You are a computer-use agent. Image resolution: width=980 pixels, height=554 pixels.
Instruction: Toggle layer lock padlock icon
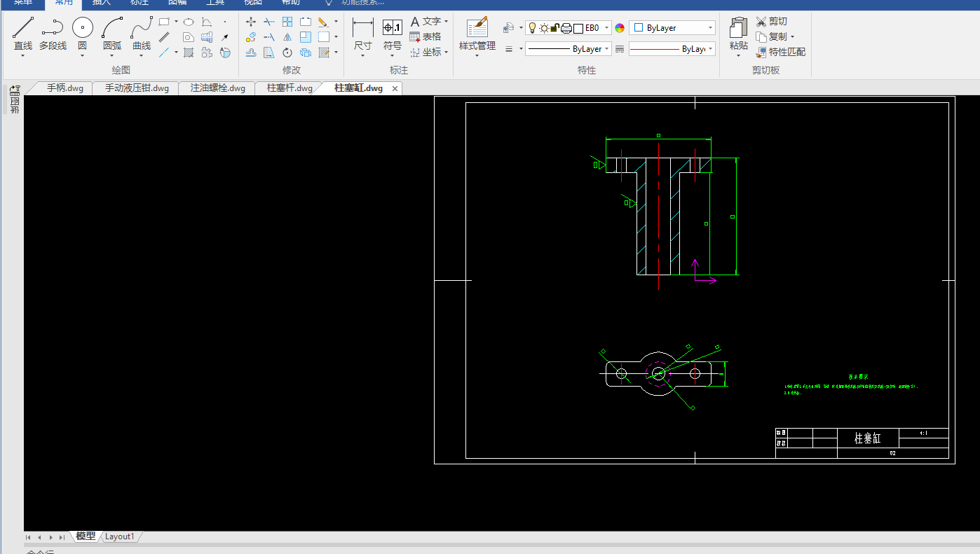tap(554, 28)
